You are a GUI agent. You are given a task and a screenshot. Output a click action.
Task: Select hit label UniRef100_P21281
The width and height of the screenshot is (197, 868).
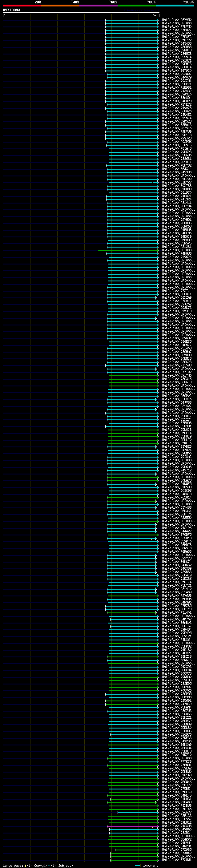(x=177, y=247)
